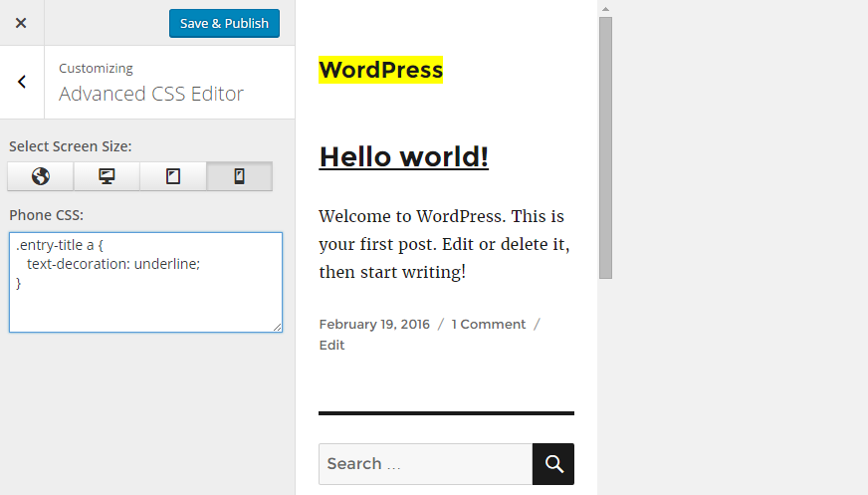Click the Select Screen Size label

(x=71, y=146)
